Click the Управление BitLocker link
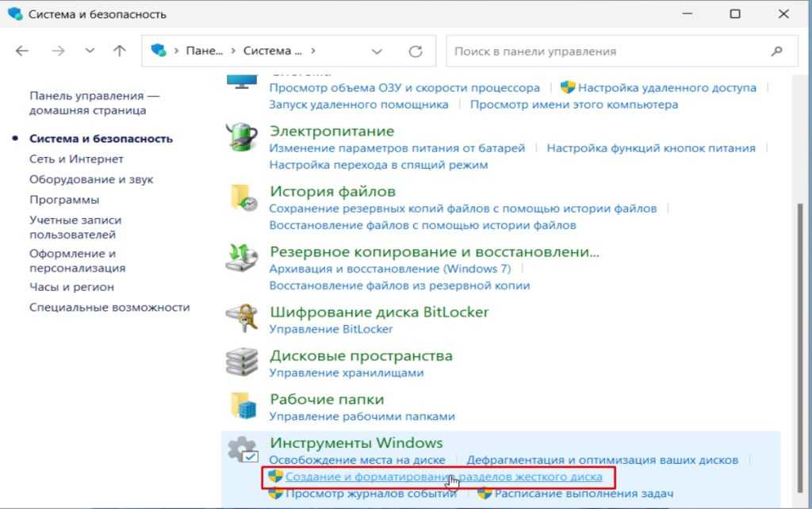Screen dimensions: 812x509 tap(331, 328)
